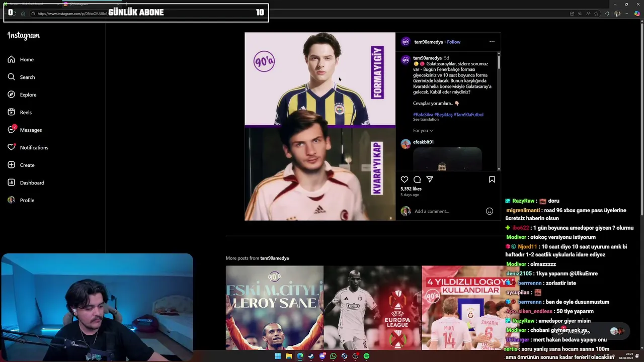Open #RafaSilva hashtag link

coord(423,115)
